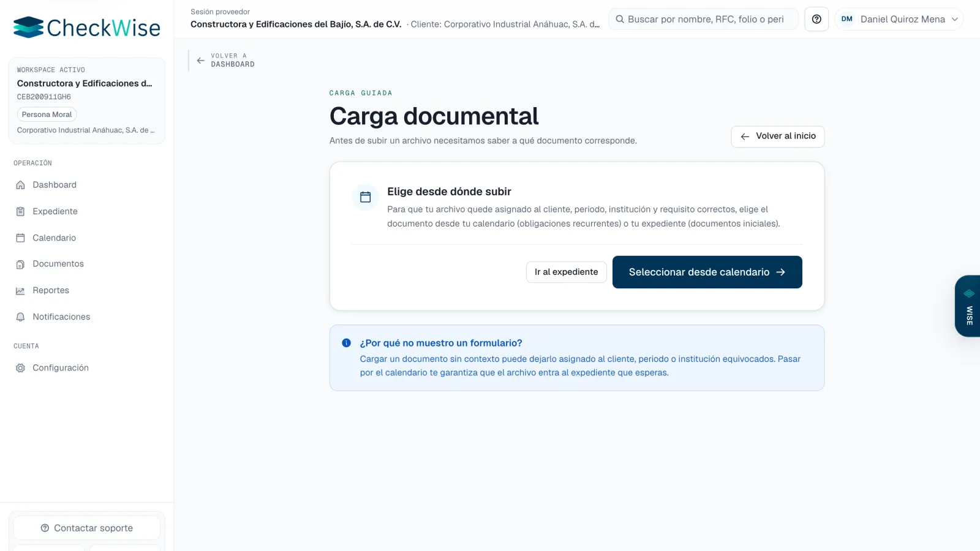Screen dimensions: 980x551
Task: Click the Configuración gear icon
Action: point(20,368)
